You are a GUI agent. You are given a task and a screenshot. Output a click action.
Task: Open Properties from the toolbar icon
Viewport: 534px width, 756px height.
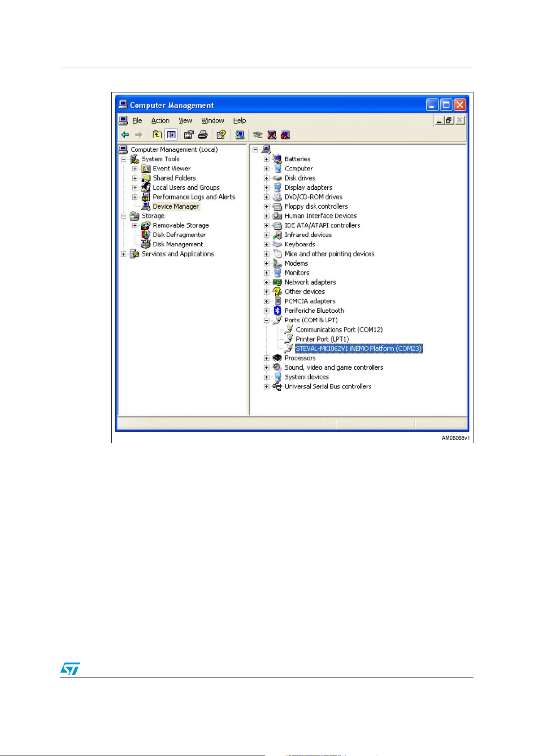pyautogui.click(x=189, y=135)
